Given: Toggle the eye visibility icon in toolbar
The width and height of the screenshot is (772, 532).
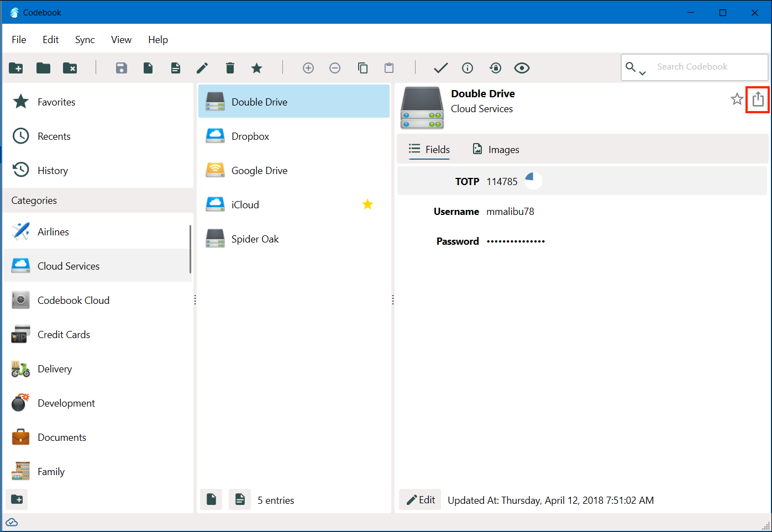Looking at the screenshot, I should click(x=522, y=68).
